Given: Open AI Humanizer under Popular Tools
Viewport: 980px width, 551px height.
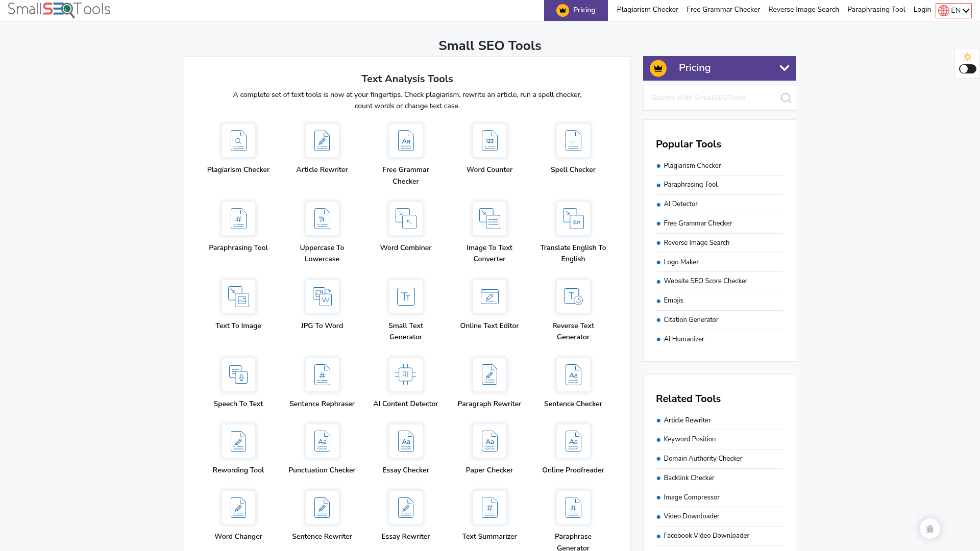Looking at the screenshot, I should [x=684, y=339].
